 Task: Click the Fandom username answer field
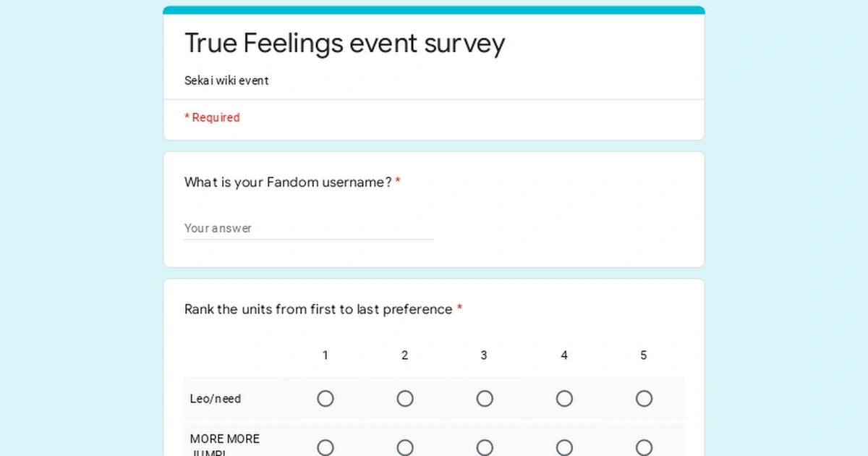tap(309, 228)
